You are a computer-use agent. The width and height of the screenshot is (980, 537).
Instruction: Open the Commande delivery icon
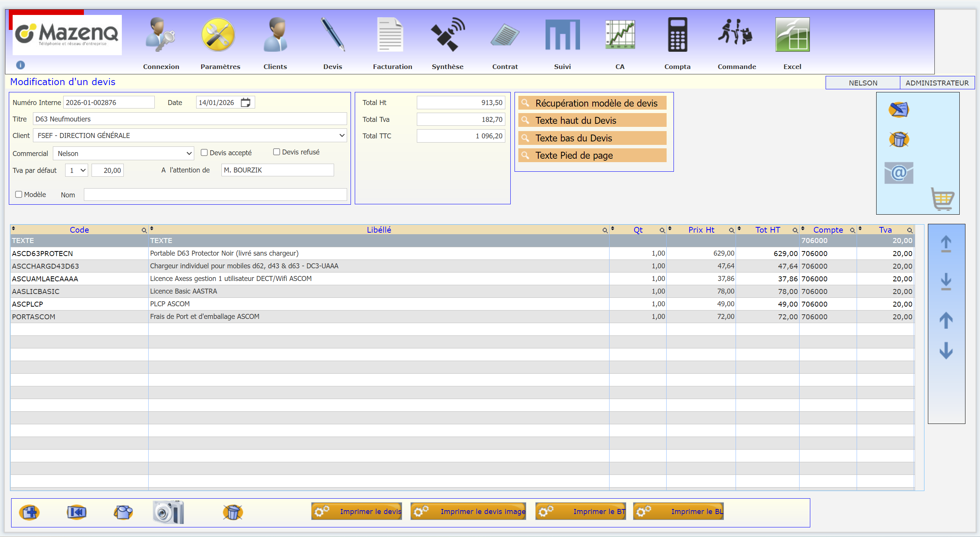pos(735,32)
